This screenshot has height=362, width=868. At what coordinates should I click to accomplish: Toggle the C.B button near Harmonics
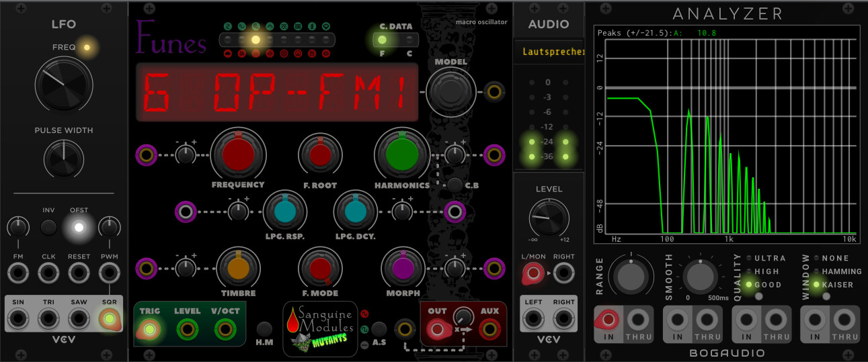(455, 185)
